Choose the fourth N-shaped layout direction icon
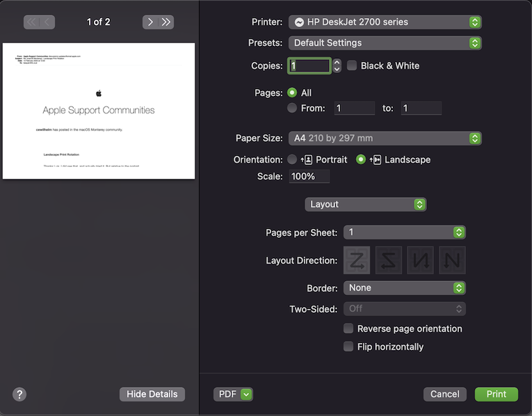Viewport: 532px width, 416px height. pos(452,260)
